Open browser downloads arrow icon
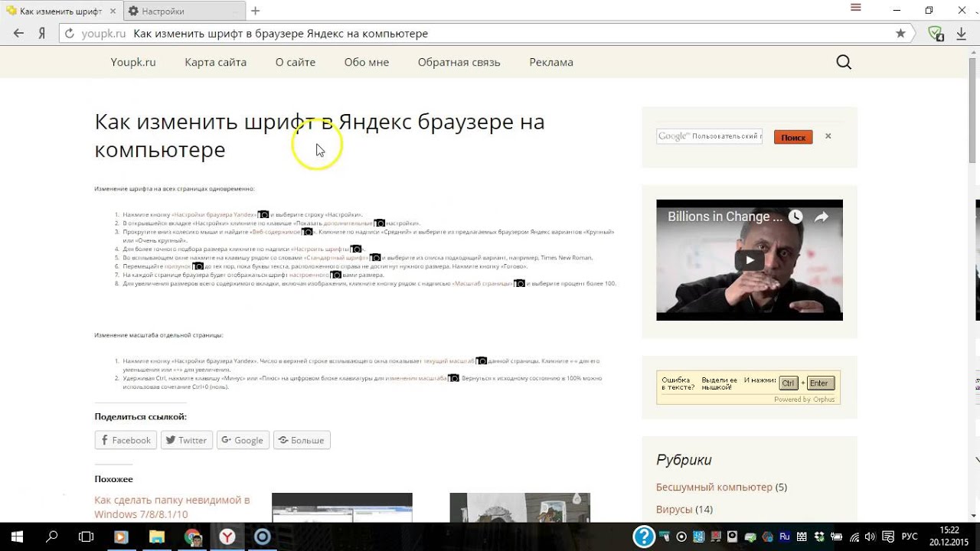 962,34
